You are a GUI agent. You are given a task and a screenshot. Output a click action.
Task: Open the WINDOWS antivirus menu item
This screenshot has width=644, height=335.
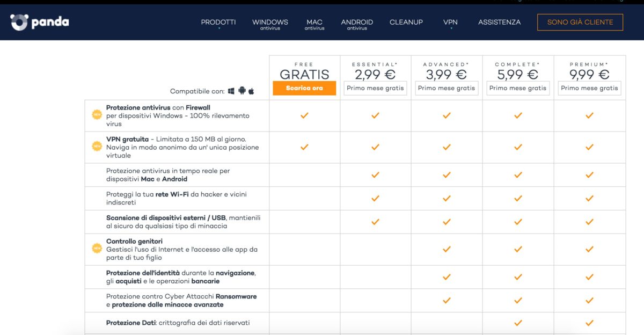pos(270,24)
